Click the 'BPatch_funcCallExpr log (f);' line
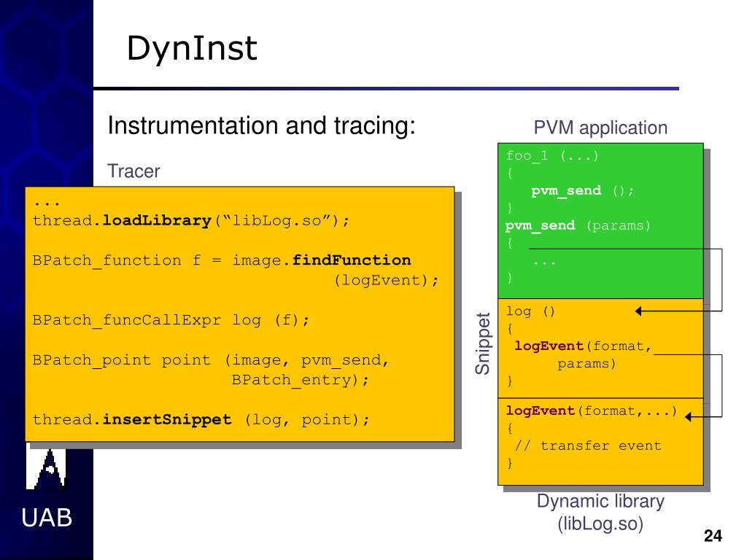 171,320
